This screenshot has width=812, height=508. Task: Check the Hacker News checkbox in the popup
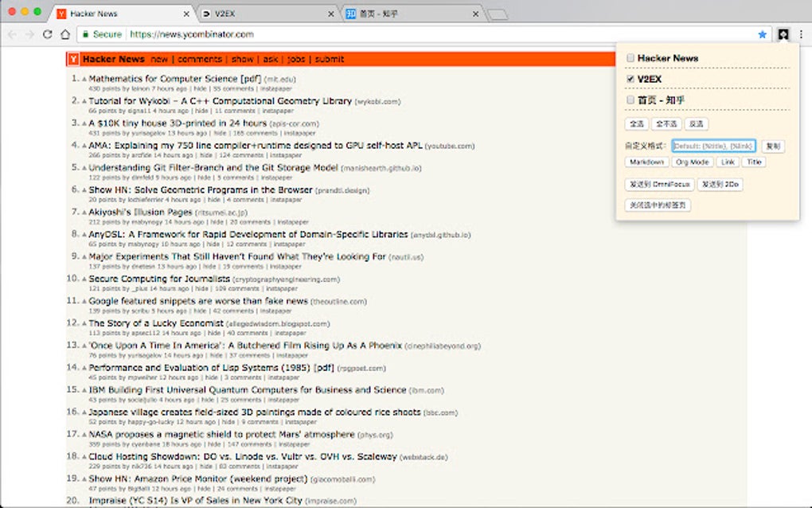coord(630,58)
